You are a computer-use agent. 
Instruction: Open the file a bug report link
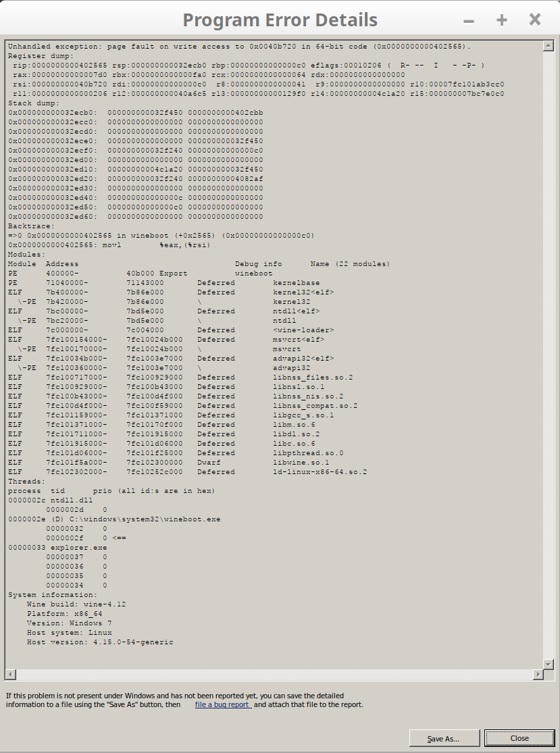point(223,704)
